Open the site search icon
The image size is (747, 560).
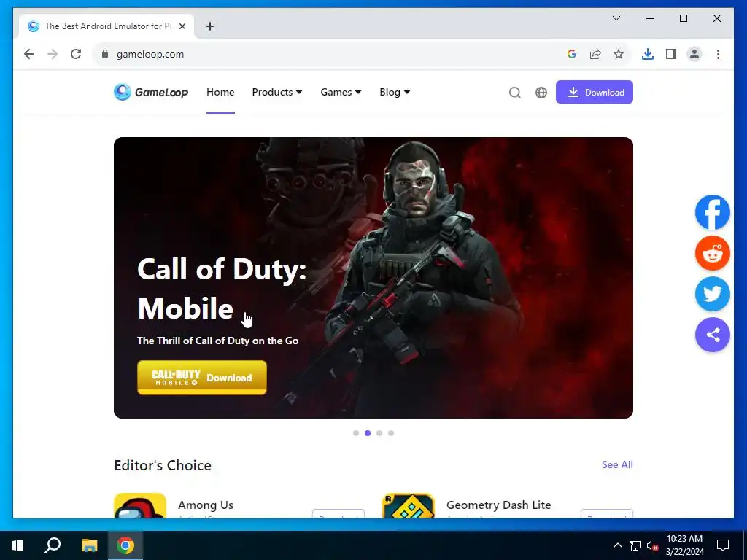click(514, 93)
